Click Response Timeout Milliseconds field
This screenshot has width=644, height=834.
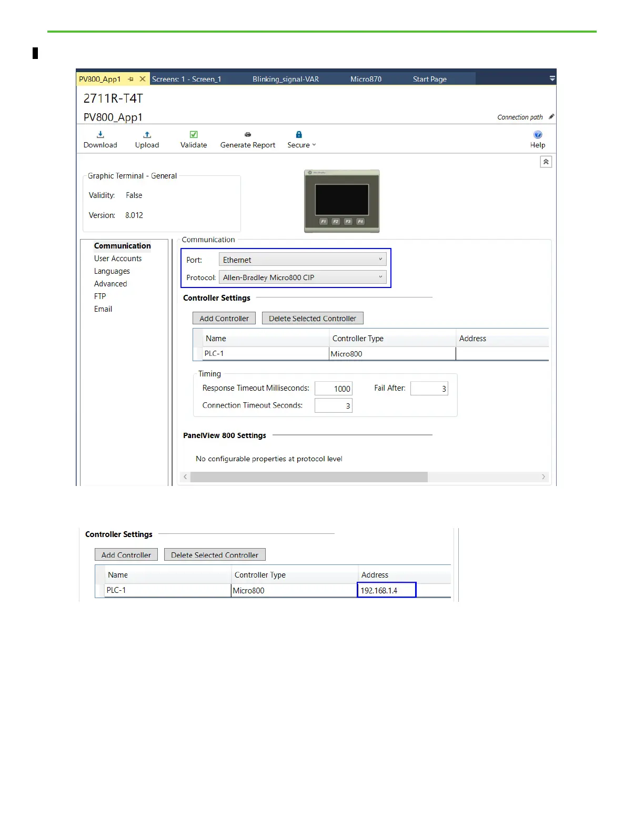[x=334, y=389]
